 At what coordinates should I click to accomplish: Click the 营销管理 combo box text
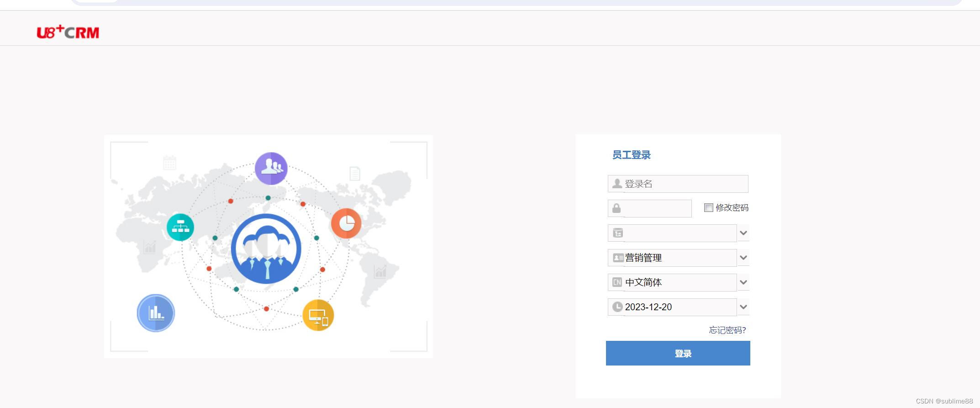coord(643,258)
